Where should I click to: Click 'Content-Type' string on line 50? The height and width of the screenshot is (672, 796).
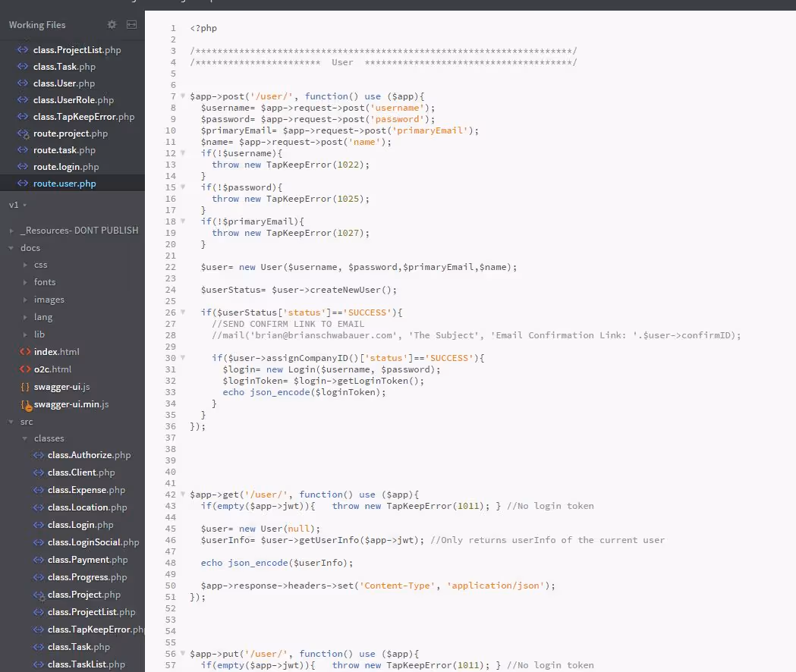click(398, 586)
